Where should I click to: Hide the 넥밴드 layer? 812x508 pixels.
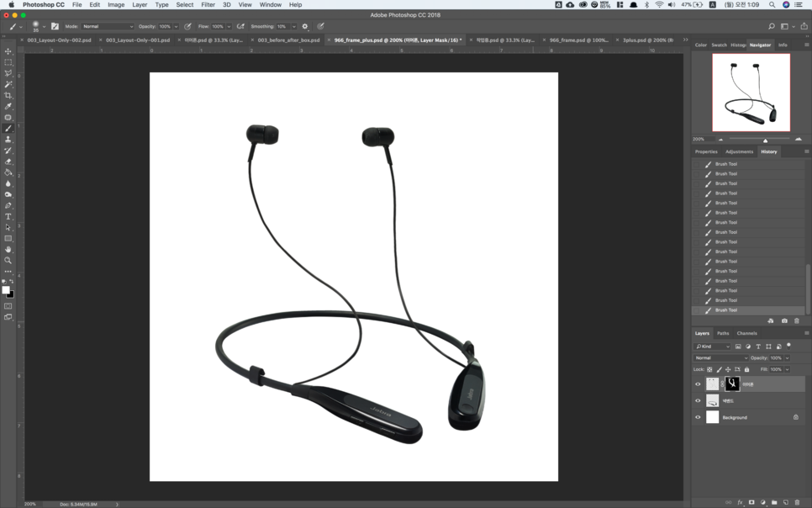(x=697, y=400)
